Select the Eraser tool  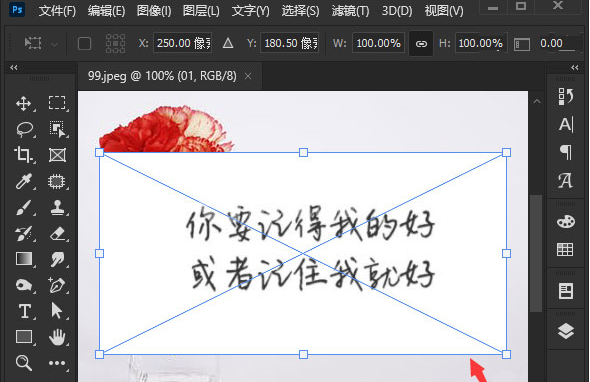[x=57, y=233]
